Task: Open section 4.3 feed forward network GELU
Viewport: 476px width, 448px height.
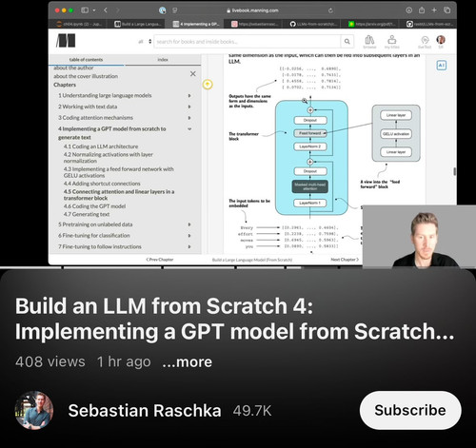Action: coord(119,172)
